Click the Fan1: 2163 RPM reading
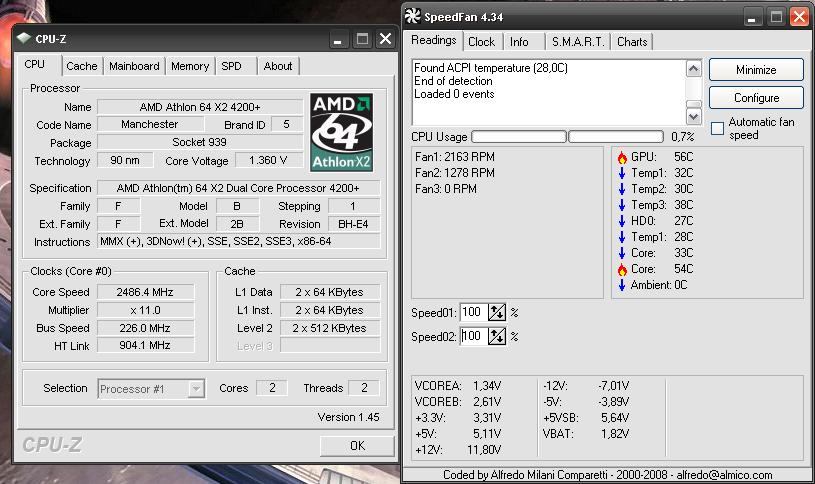 455,157
